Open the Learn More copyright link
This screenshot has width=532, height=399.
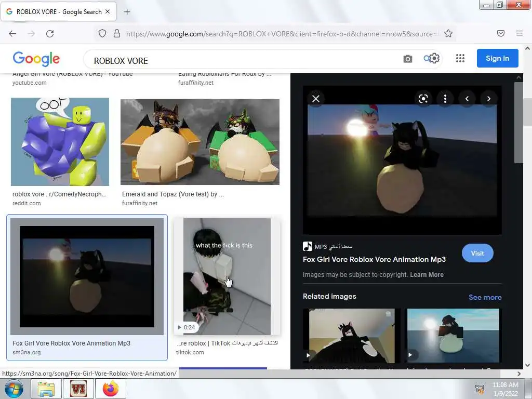[x=427, y=275]
